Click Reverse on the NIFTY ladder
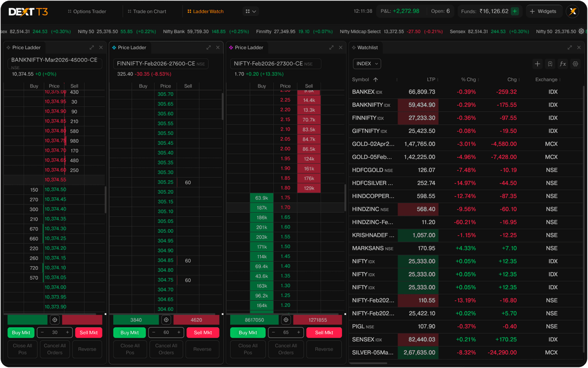 tap(323, 350)
